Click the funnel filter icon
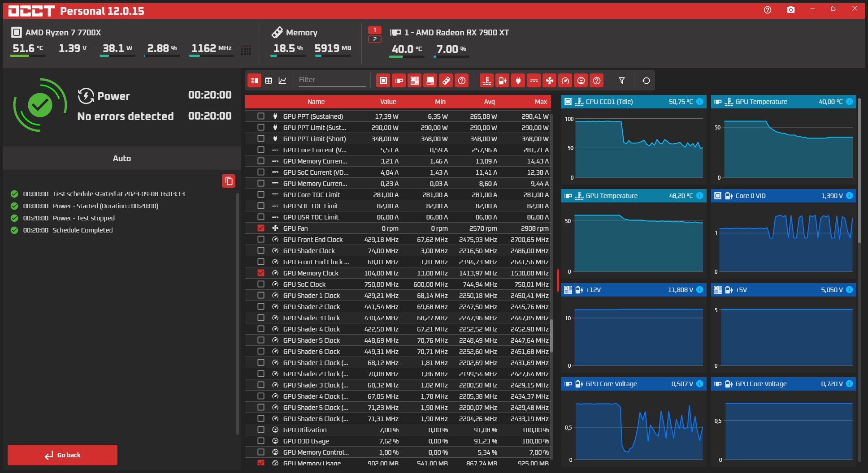Image resolution: width=868 pixels, height=473 pixels. pos(621,81)
